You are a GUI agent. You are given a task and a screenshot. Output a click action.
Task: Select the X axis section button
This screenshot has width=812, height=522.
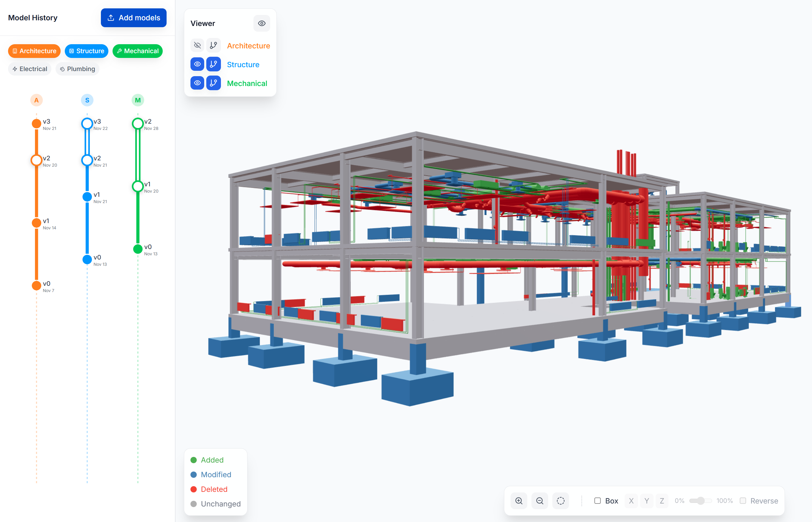pyautogui.click(x=631, y=500)
